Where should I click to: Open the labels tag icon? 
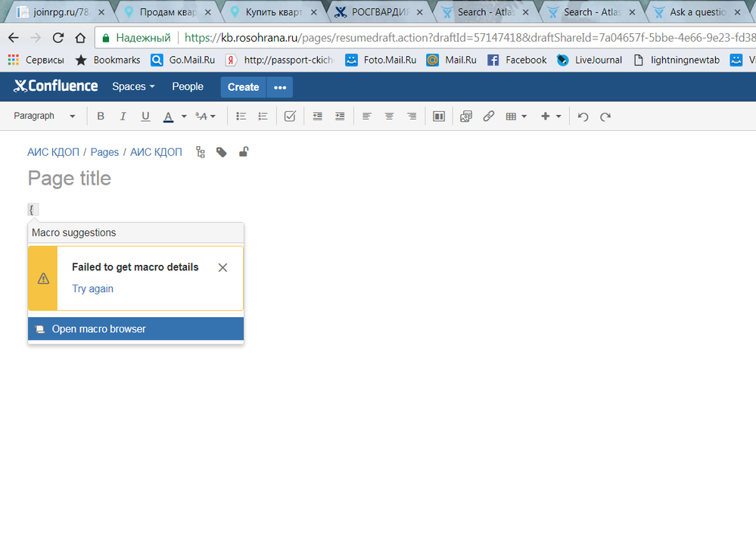(221, 152)
